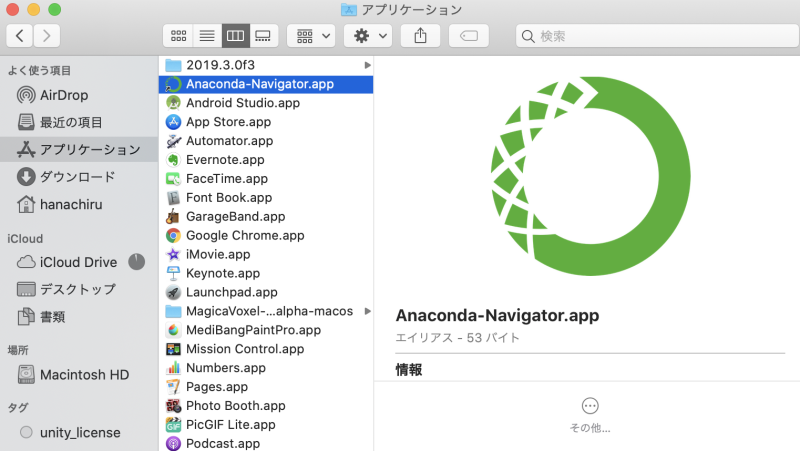Select the 2019.3.0f3 folder name

pos(220,65)
